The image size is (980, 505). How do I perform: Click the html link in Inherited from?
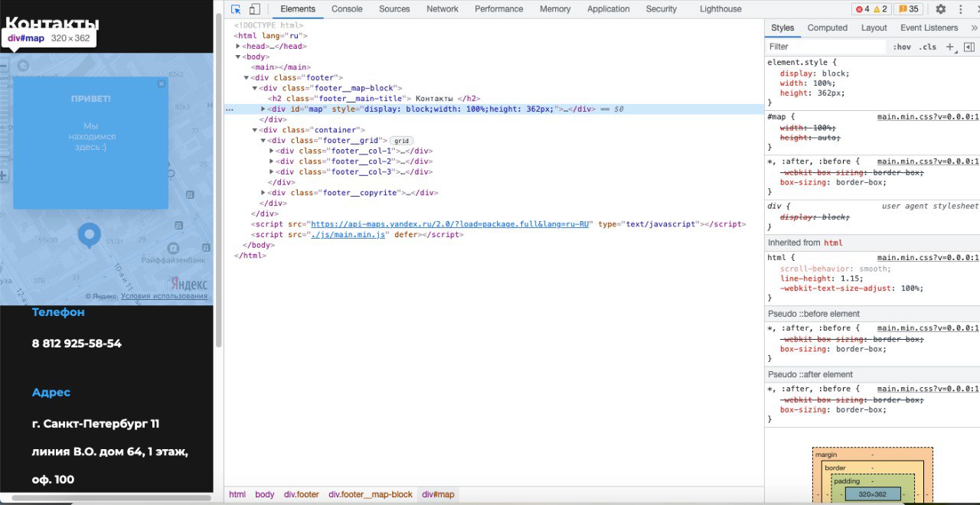[x=833, y=243]
